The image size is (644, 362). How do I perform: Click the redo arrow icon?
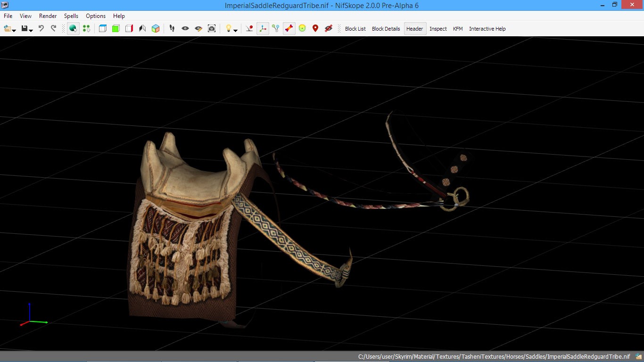click(53, 29)
